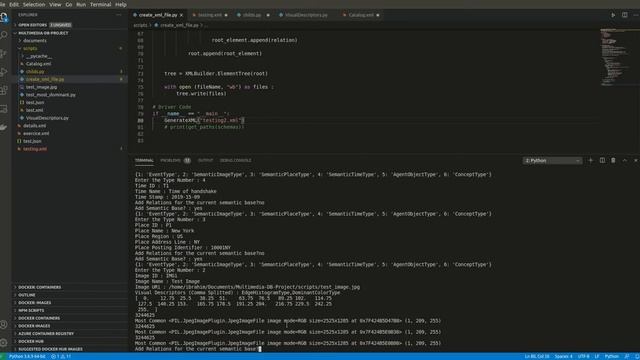Screen dimensions: 640x360
Task: Close the create_xml_file.py tab
Action: (x=181, y=15)
